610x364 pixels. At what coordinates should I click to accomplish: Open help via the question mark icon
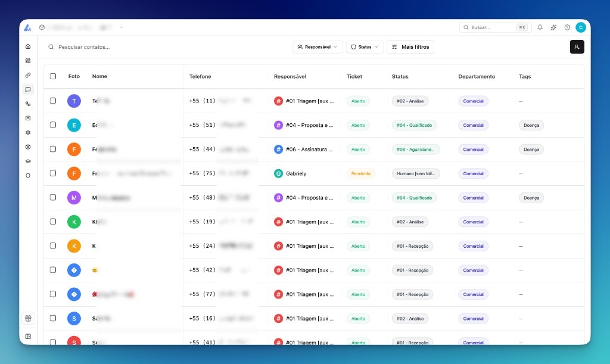pyautogui.click(x=567, y=27)
